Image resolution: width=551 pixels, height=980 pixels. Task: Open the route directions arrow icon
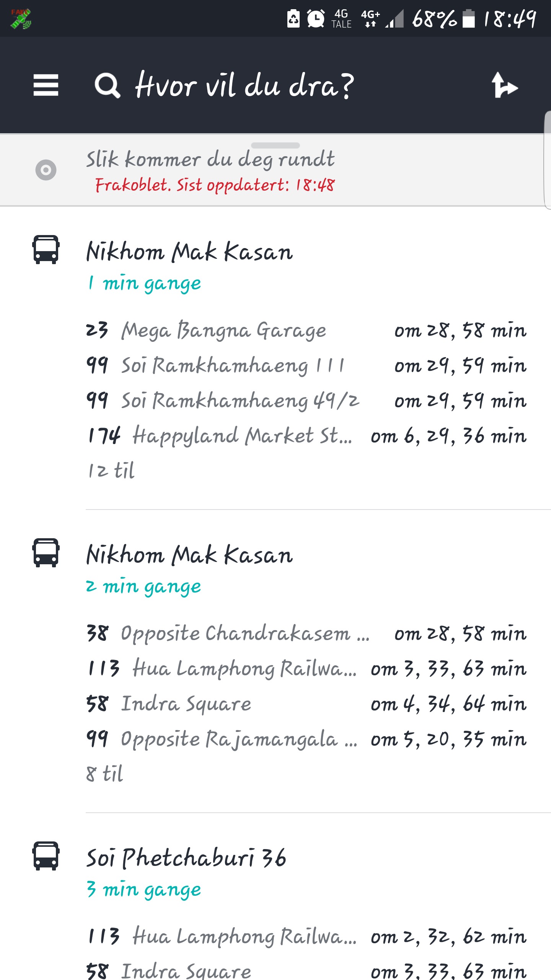click(x=504, y=86)
